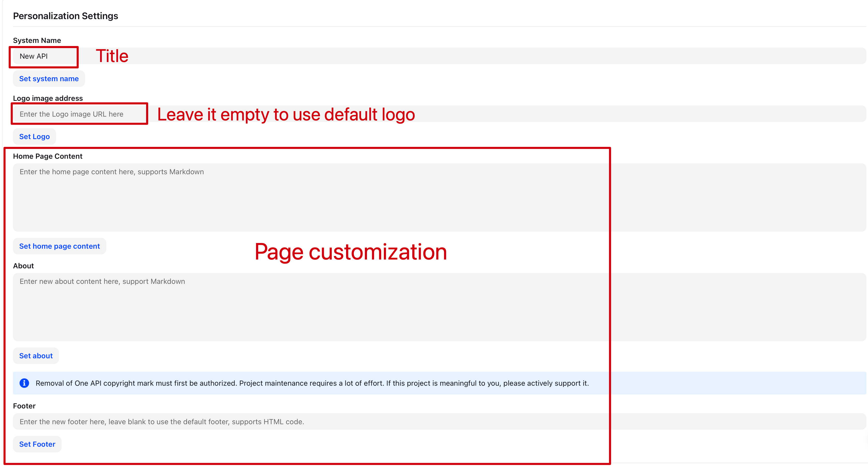Click the Set Logo button
This screenshot has height=471, width=868.
tap(34, 137)
